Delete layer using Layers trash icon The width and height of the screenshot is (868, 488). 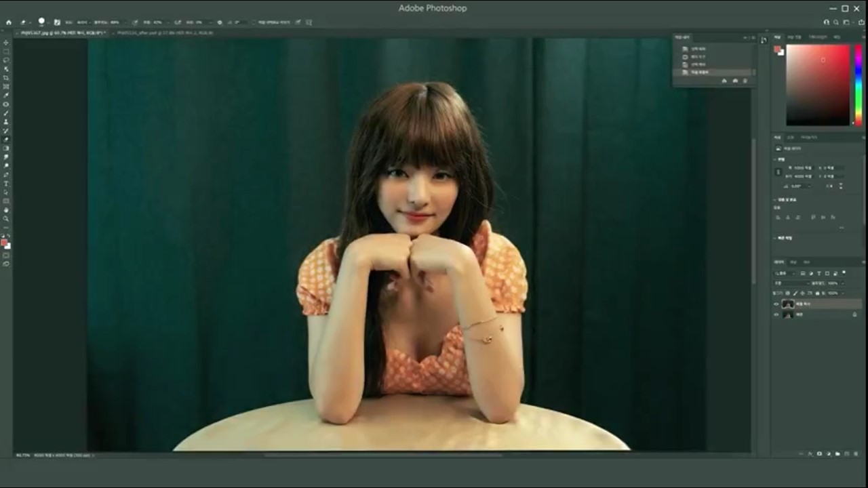(856, 453)
